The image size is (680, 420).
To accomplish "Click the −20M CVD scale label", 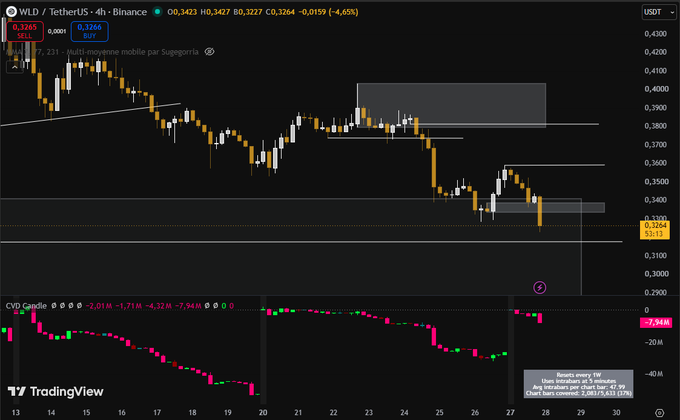I will (x=654, y=342).
